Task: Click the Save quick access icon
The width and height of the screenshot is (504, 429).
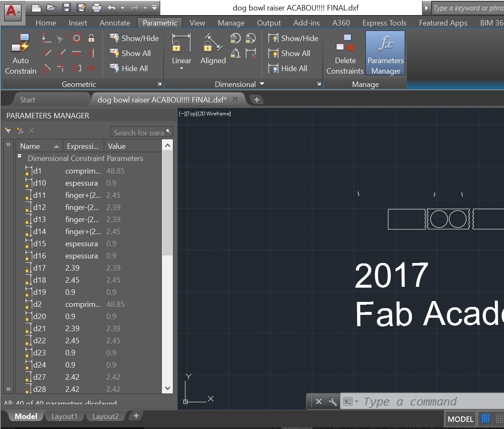Action: (x=66, y=8)
